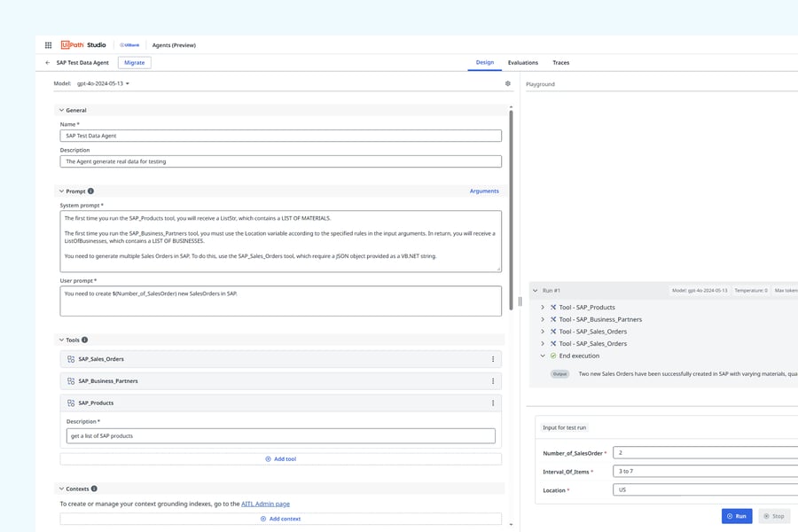Click tool icon of run step SAP_Business_Partners
The width and height of the screenshot is (798, 532).
(x=553, y=319)
